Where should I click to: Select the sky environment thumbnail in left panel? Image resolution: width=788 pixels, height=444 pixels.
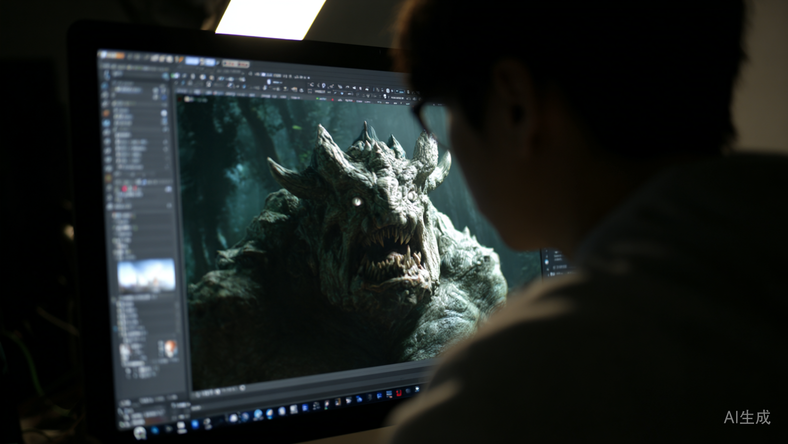point(146,274)
